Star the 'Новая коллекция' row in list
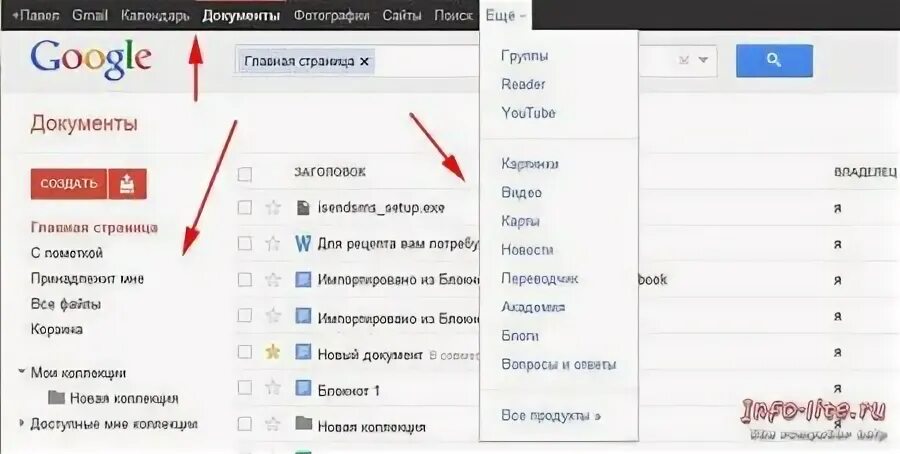 pos(273,424)
